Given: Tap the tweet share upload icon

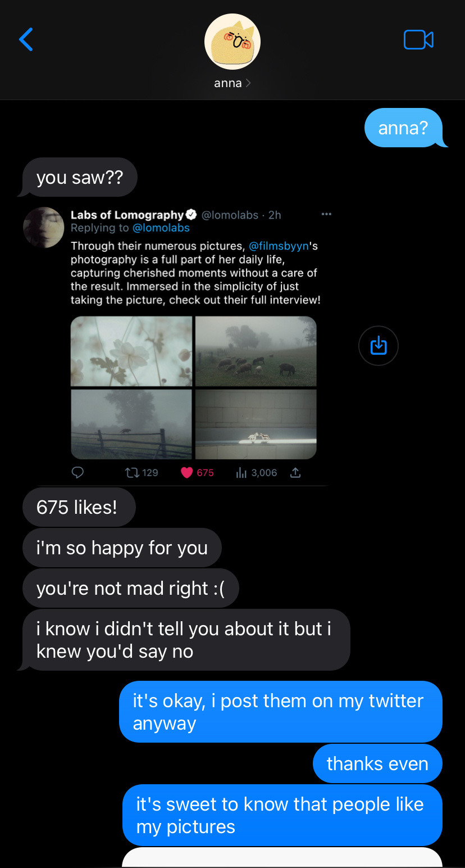Looking at the screenshot, I should coord(295,473).
